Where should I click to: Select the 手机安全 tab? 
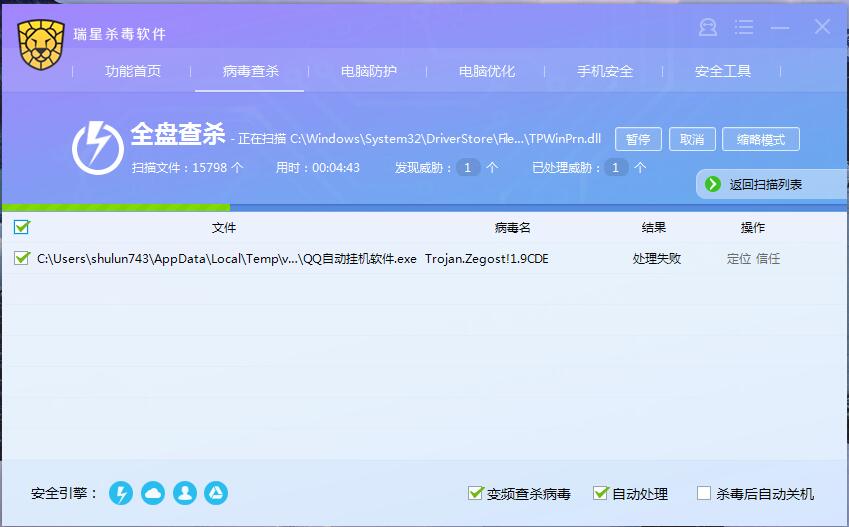pos(604,71)
